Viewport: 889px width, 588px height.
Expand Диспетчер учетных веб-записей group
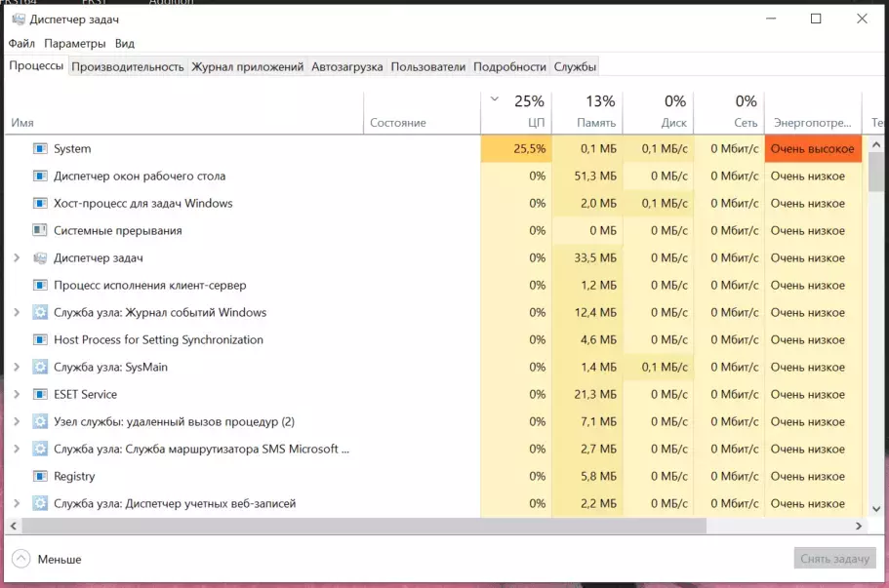[x=17, y=503]
